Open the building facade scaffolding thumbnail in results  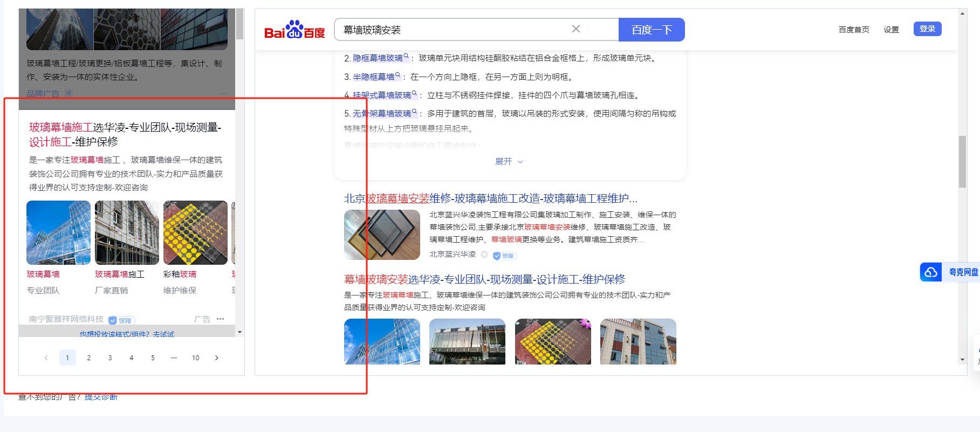pos(467,341)
